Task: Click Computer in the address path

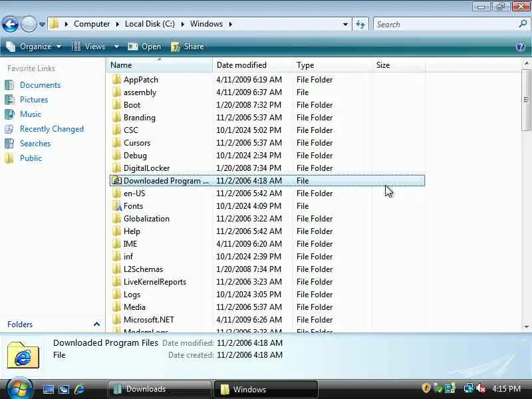Action: tap(92, 24)
